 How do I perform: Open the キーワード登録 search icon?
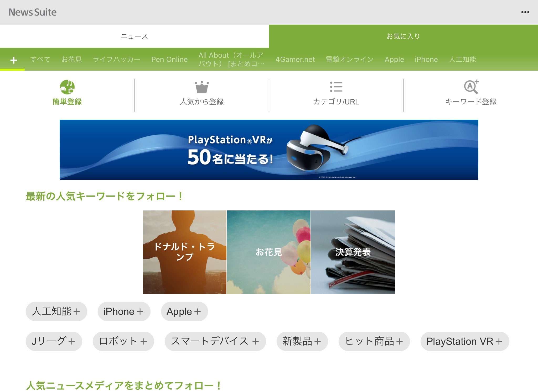[471, 87]
